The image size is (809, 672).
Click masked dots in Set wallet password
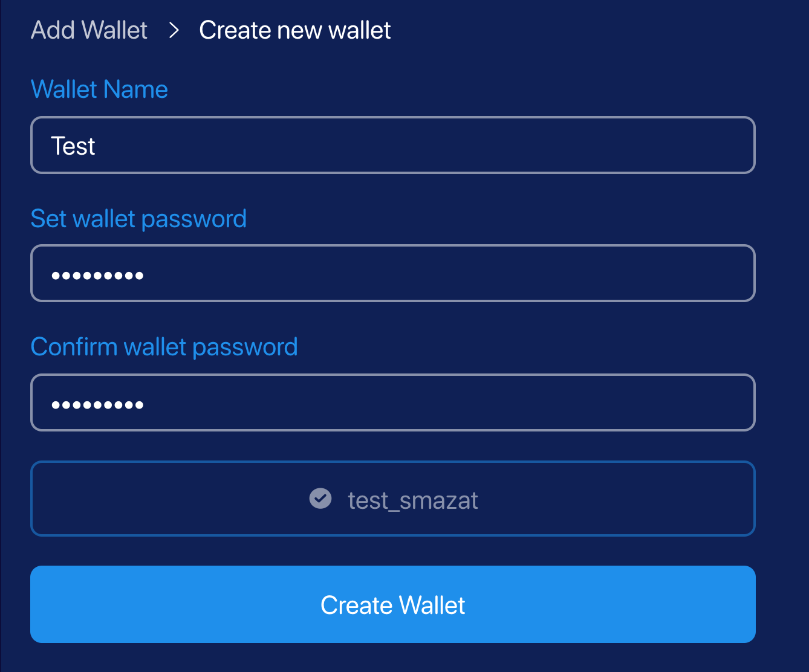pyautogui.click(x=97, y=276)
